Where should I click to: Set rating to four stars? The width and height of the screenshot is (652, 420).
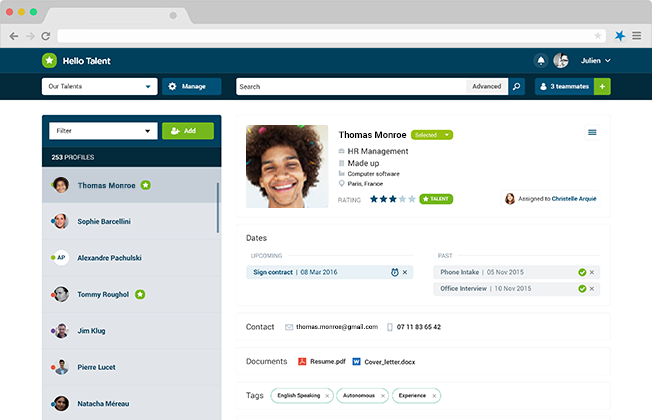point(402,199)
